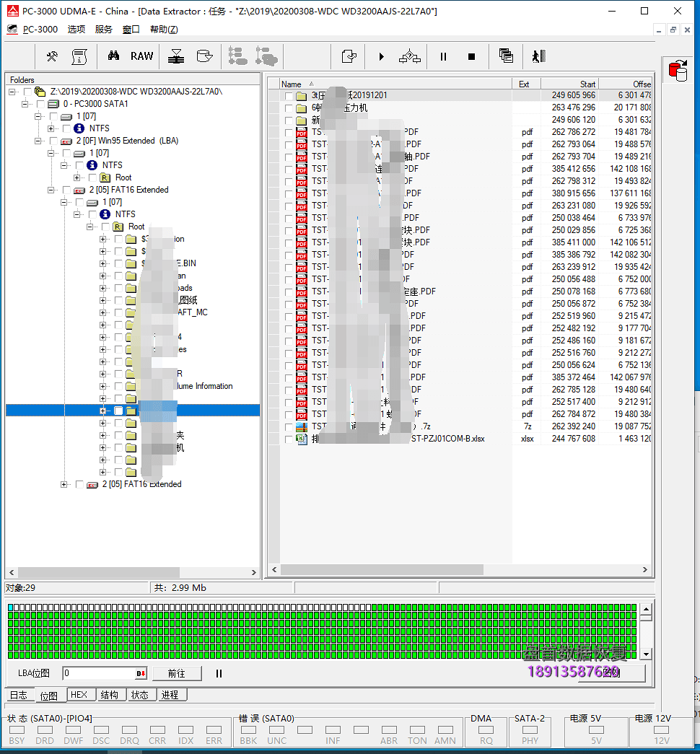Image resolution: width=700 pixels, height=754 pixels.
Task: Click the PC-3000 application icon in menu bar
Action: (12, 30)
